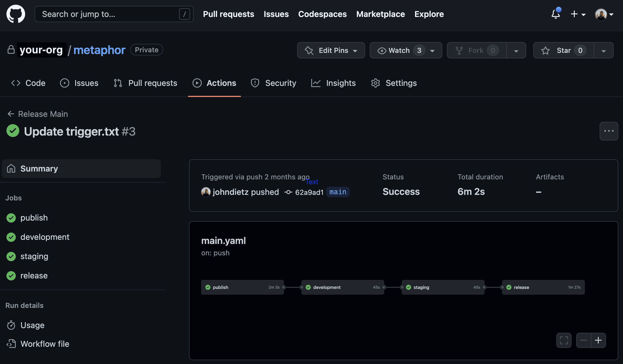This screenshot has height=364, width=623.
Task: Click the main branch label
Action: pyautogui.click(x=338, y=192)
